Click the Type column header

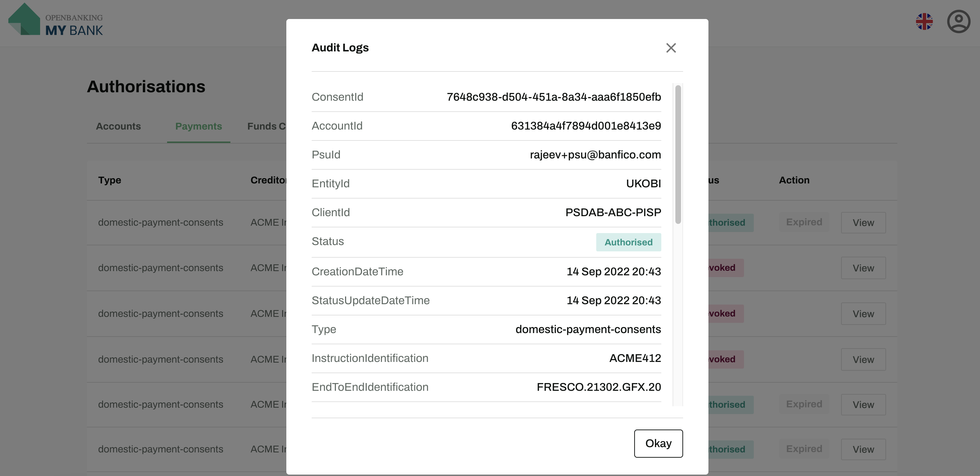point(109,180)
